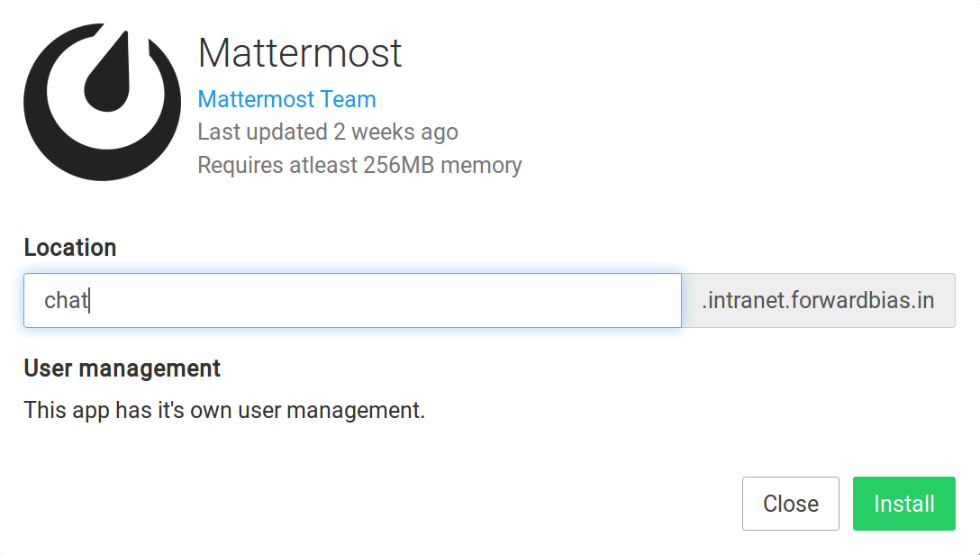Click '2 weeks ago' in the update line
Image resolution: width=980 pixels, height=555 pixels.
point(395,132)
